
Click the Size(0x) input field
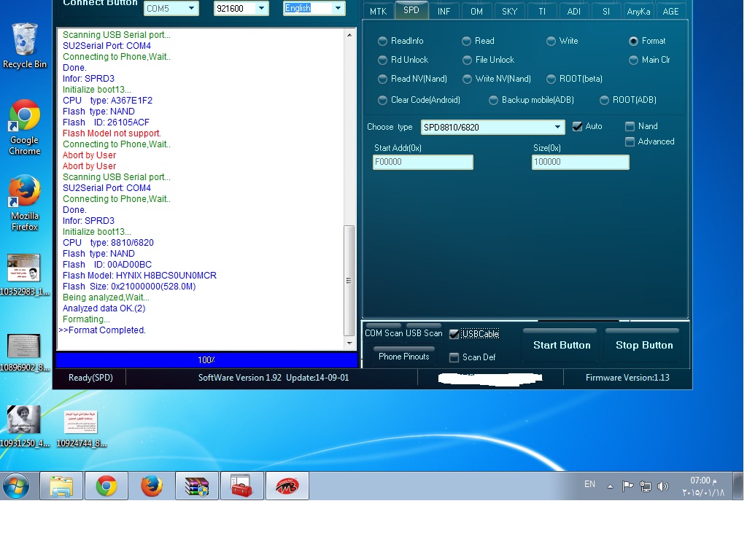[580, 162]
